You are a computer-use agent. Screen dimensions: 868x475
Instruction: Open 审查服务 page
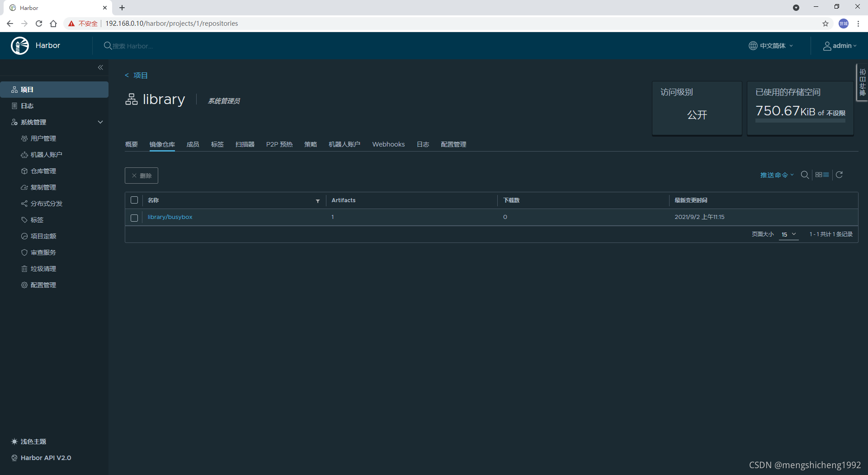43,252
